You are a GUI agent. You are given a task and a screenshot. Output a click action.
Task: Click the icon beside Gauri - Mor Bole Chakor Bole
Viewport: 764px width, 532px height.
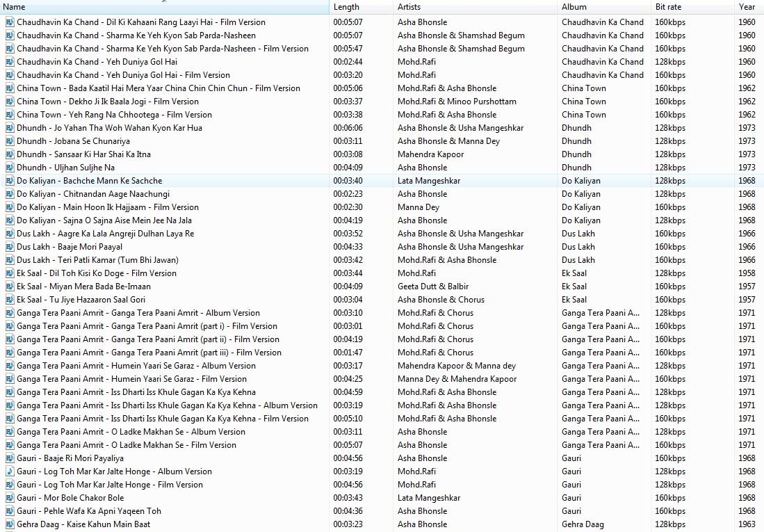(x=10, y=497)
